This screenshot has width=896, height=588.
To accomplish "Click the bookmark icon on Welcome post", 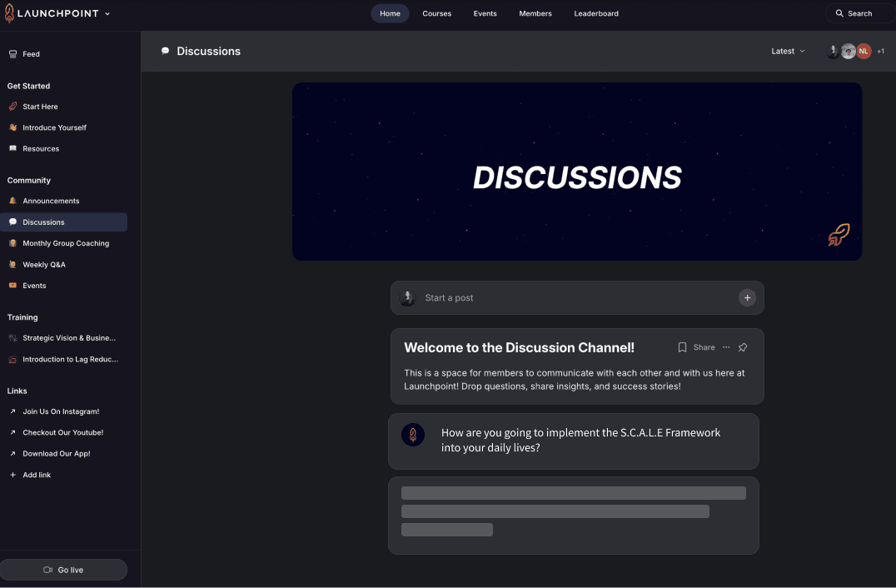I will coord(682,347).
